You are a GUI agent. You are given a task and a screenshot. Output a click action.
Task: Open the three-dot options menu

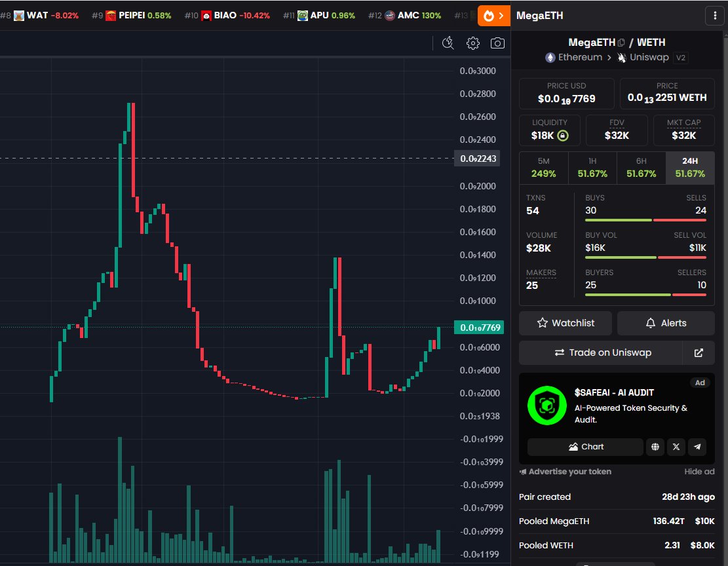(x=714, y=16)
